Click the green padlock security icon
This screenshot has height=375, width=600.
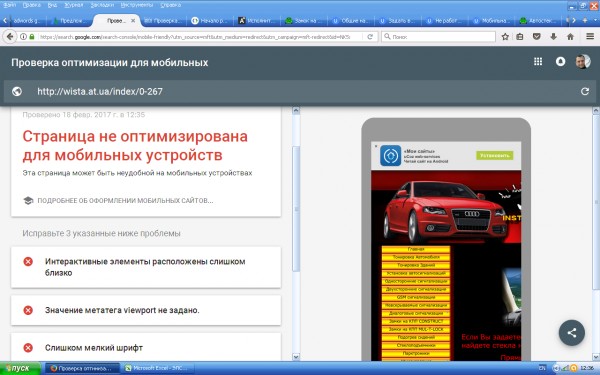tap(32, 37)
